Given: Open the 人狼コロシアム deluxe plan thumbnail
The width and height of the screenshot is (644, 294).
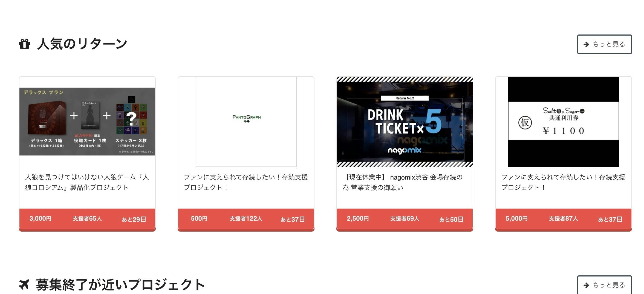Looking at the screenshot, I should [87, 122].
